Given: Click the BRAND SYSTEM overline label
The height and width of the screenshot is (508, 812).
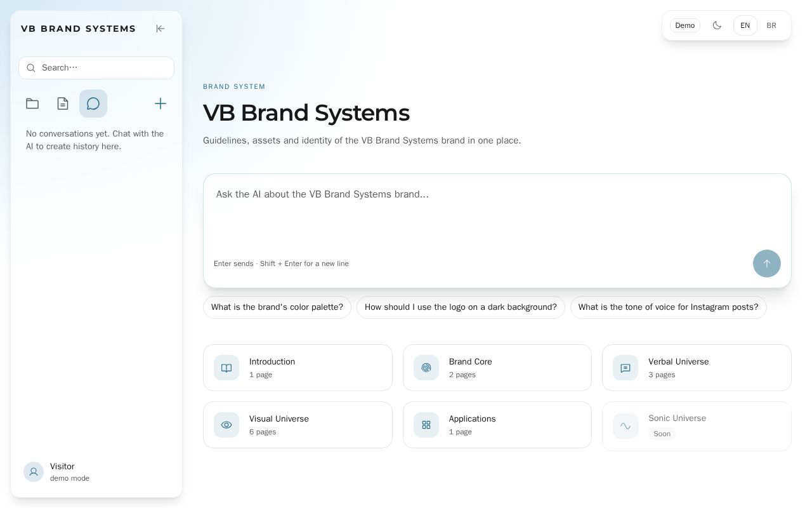Looking at the screenshot, I should coord(234,86).
